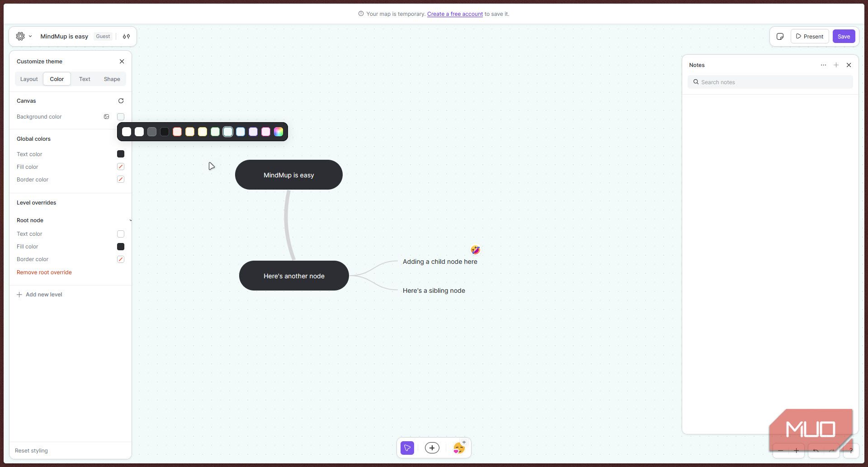The height and width of the screenshot is (467, 868).
Task: Click the Create a free account link
Action: coord(455,14)
